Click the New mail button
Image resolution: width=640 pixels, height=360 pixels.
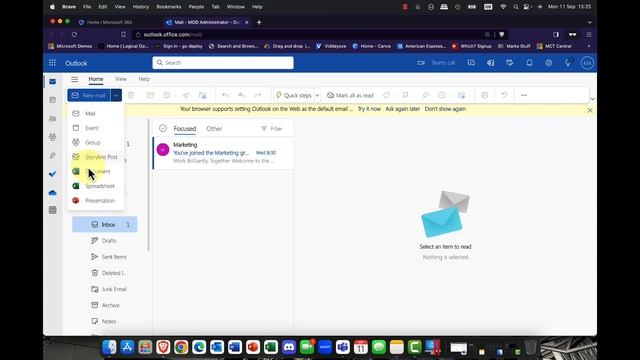point(89,96)
